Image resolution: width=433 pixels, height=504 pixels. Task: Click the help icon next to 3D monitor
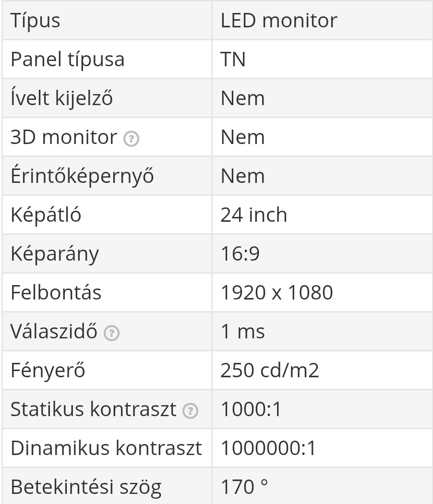[x=131, y=139]
